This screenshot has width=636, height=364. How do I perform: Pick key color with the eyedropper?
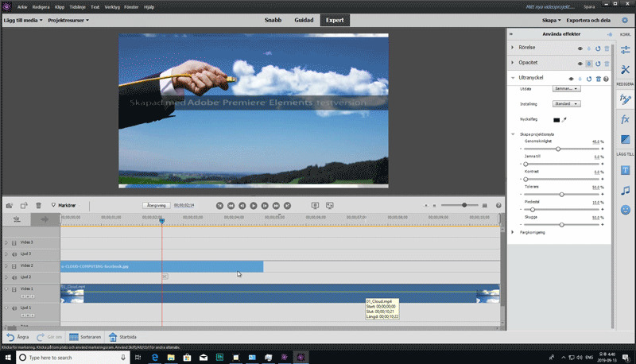564,119
